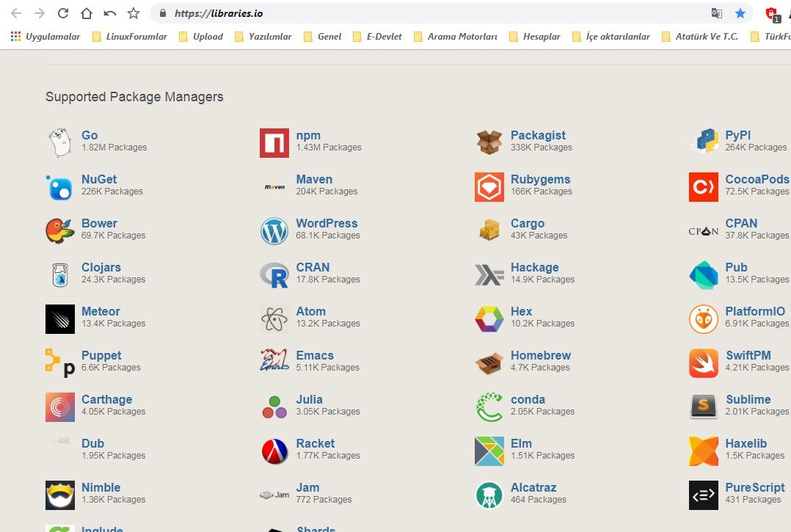Click the WordPress W logo icon
Viewport: 791px width, 532px height.
[274, 231]
